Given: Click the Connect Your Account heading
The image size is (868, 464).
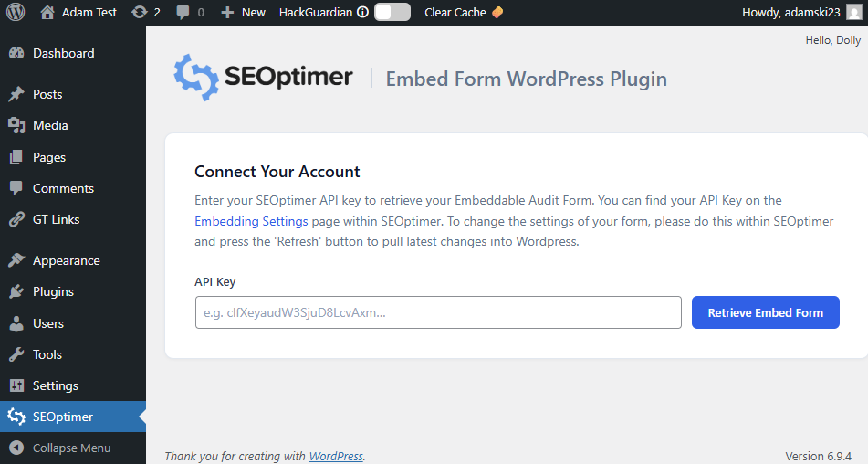Looking at the screenshot, I should [x=277, y=172].
